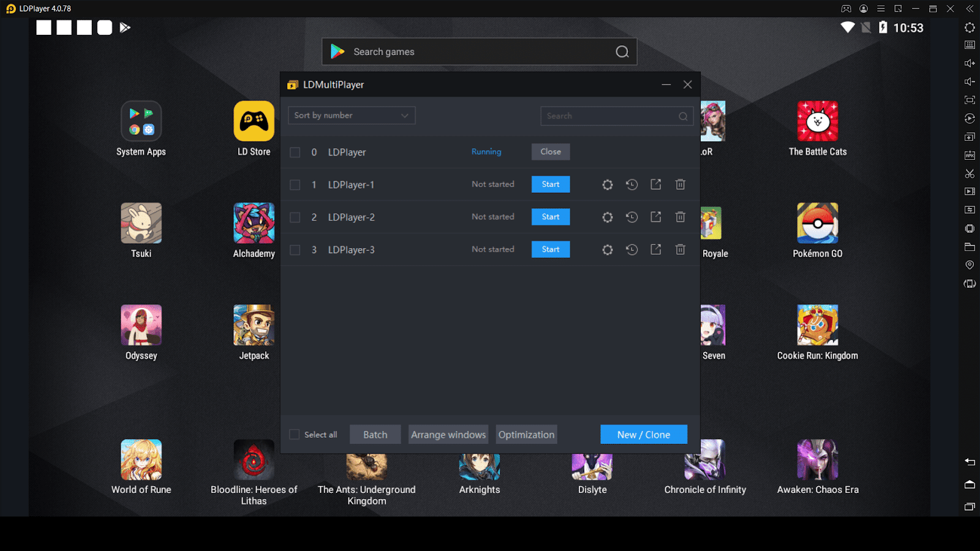
Task: Select the LDPlayer-2 name text
Action: coord(351,217)
